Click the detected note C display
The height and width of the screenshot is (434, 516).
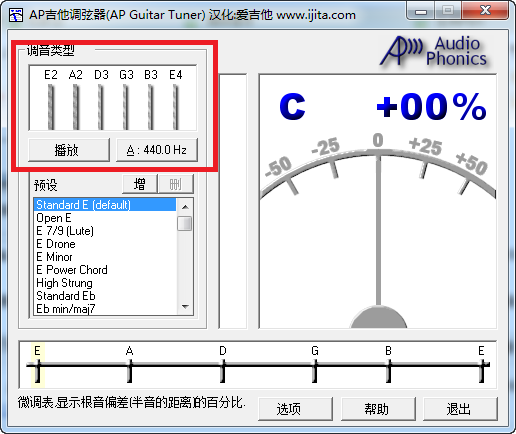pos(292,107)
